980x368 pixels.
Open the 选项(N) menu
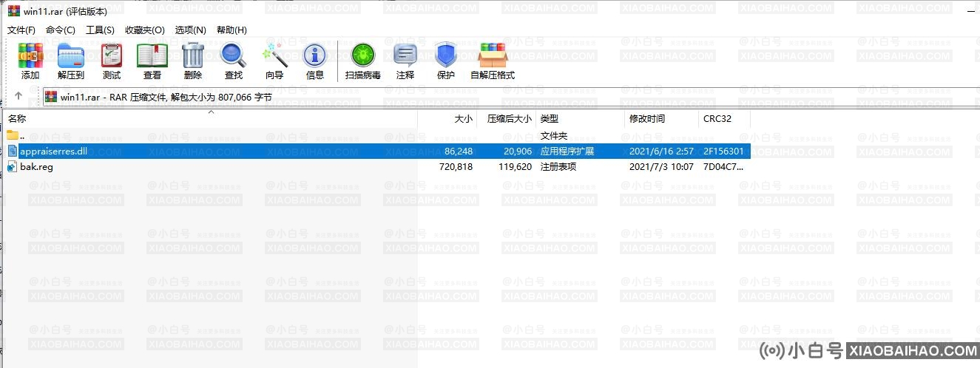(190, 30)
